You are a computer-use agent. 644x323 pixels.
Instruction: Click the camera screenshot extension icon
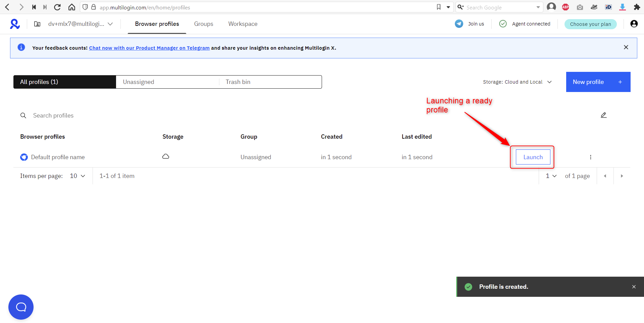580,7
